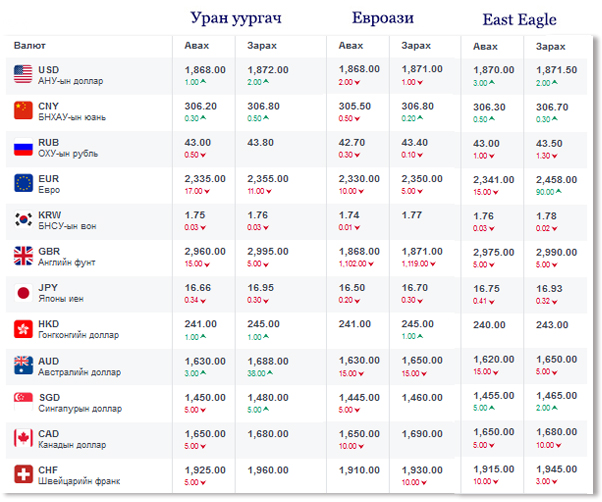The height and width of the screenshot is (502, 602).
Task: Click the SGD Singapore flag icon
Action: pyautogui.click(x=22, y=401)
